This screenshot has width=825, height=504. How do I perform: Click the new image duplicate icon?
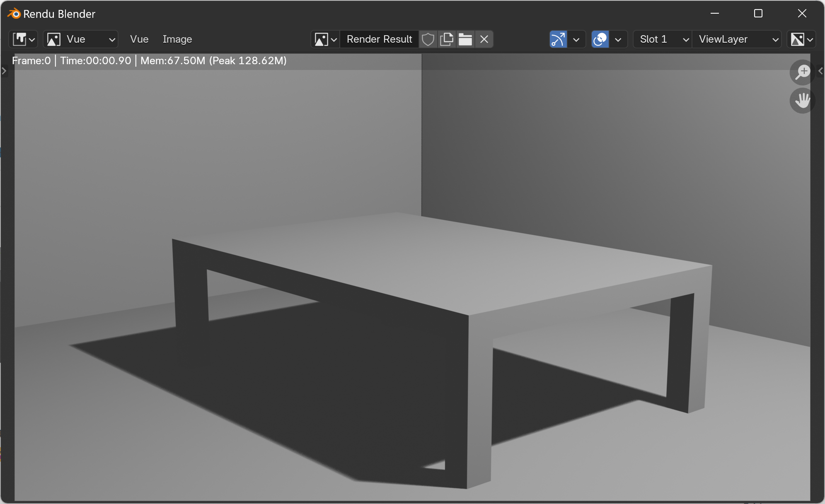(x=446, y=39)
